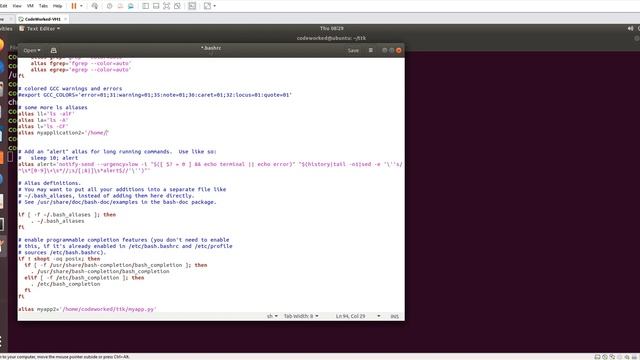Click the Firefox icon in Ubuntu dock
This screenshot has height=360, width=640.
pos(2,44)
